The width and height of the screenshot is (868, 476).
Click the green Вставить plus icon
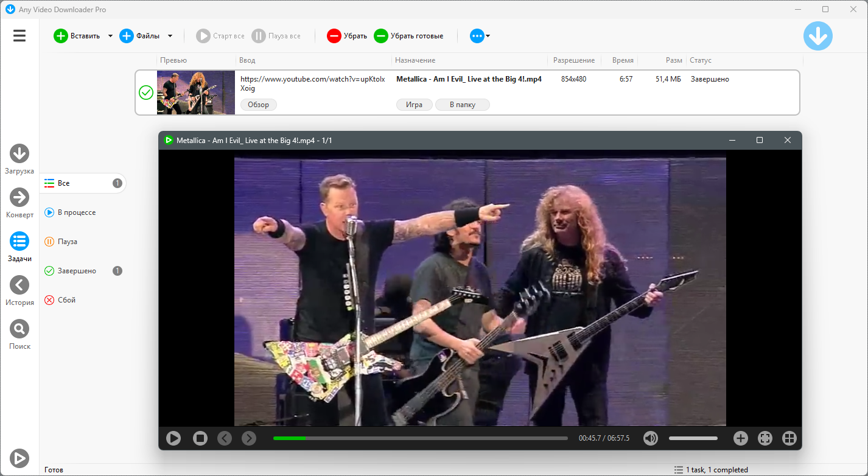61,36
